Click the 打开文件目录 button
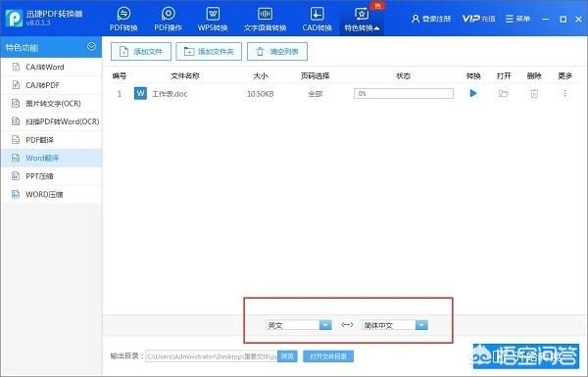Screen dimensions: 588x377 coord(328,356)
